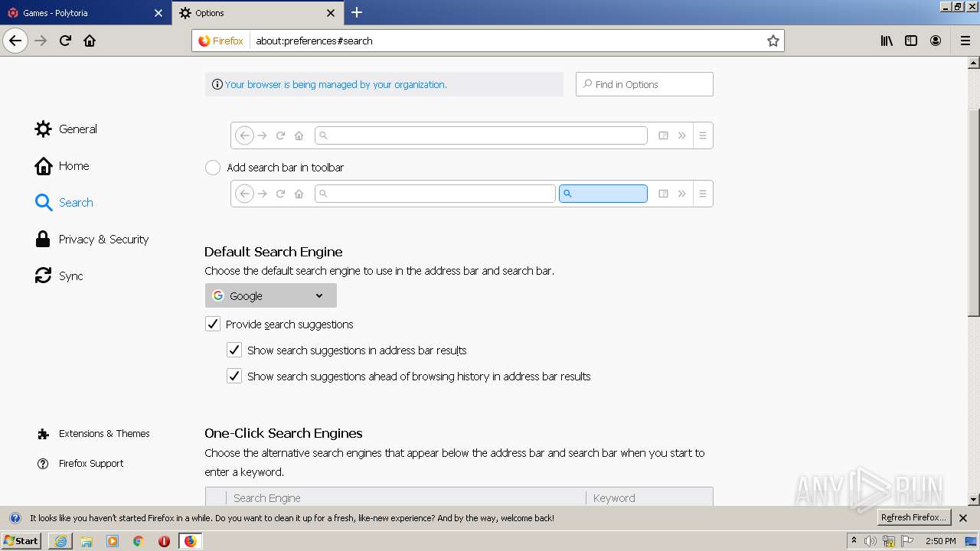This screenshot has height=551, width=980.
Task: Open the Action Center flag icon
Action: (907, 541)
